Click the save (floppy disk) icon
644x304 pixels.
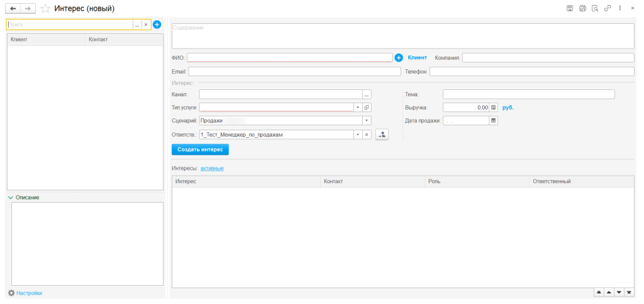pyautogui.click(x=570, y=8)
